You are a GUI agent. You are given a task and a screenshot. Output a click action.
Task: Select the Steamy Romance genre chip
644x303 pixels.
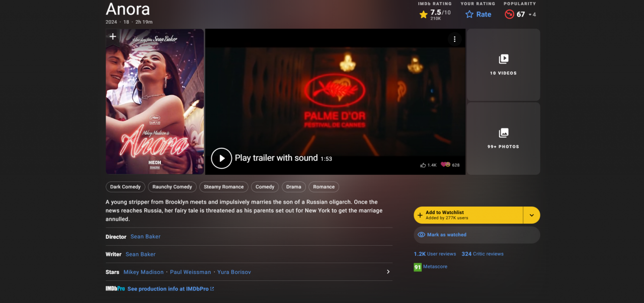(224, 187)
